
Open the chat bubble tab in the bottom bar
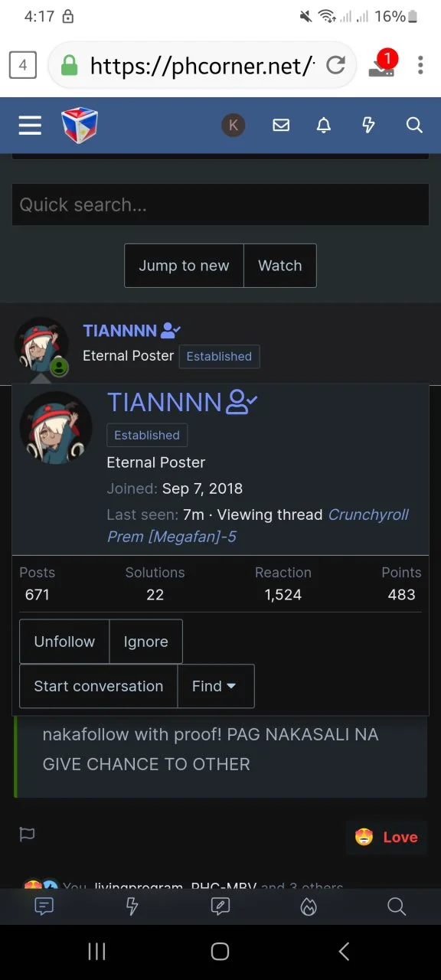coord(44,906)
